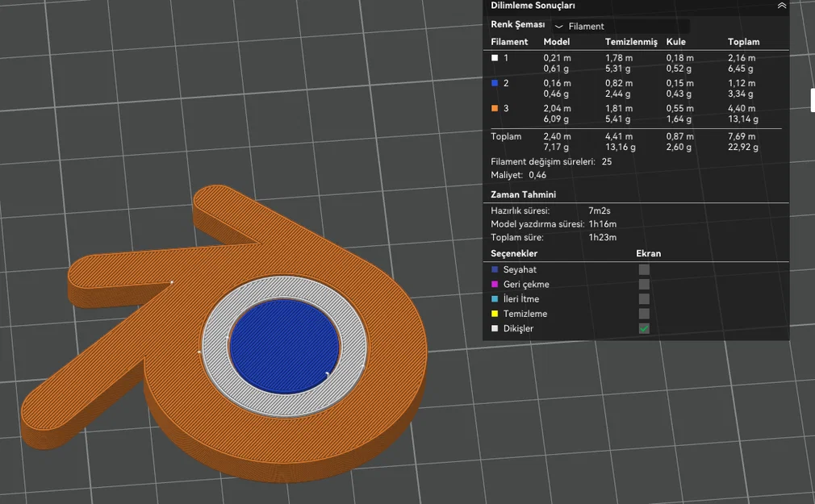
Task: Click filament 1 white color swatch
Action: 495,58
